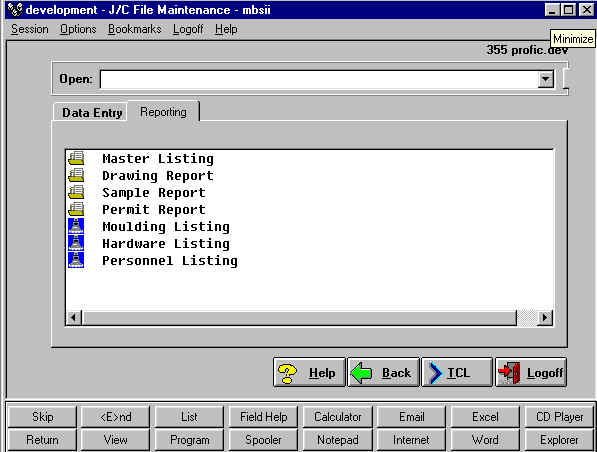The width and height of the screenshot is (597, 452).
Task: Select Drawing Report entry text
Action: click(x=158, y=176)
